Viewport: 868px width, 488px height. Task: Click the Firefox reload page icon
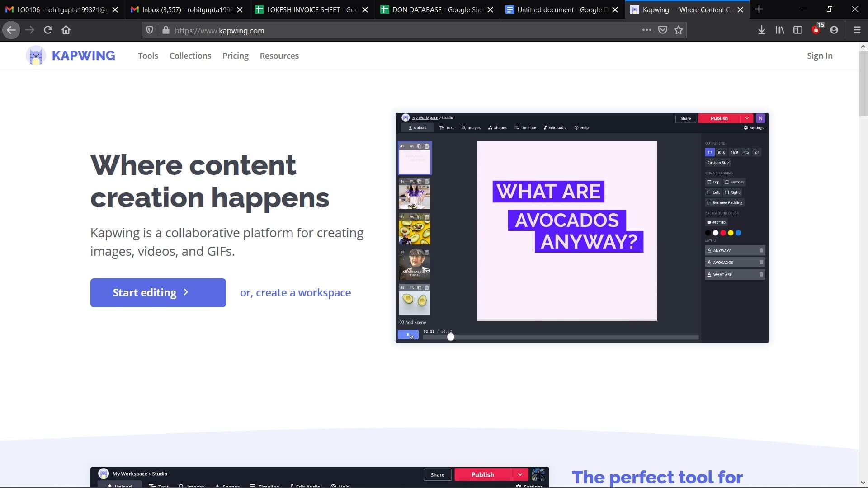coord(48,30)
